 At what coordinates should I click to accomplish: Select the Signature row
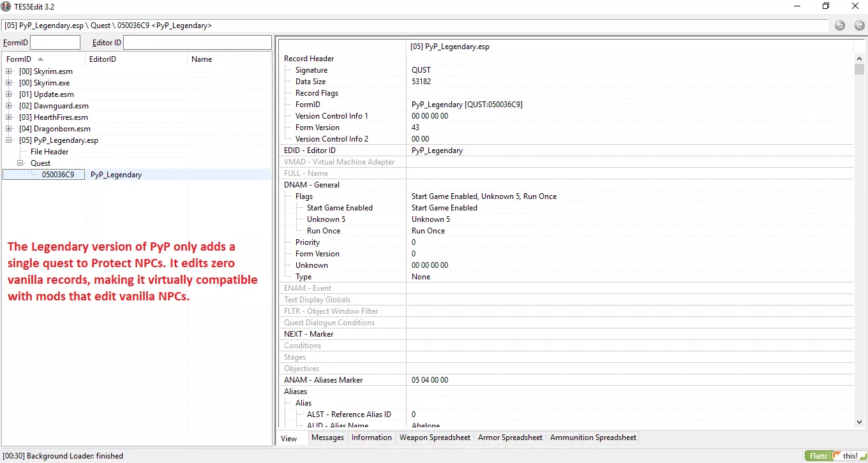click(x=566, y=70)
